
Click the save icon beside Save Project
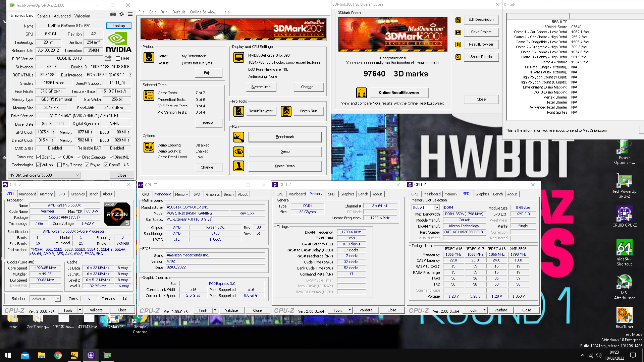(x=458, y=33)
